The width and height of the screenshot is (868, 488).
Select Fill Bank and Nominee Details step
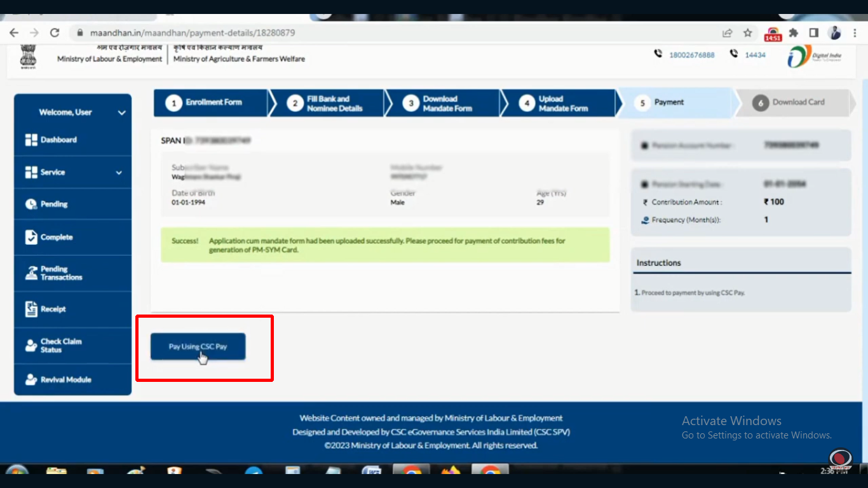click(327, 104)
